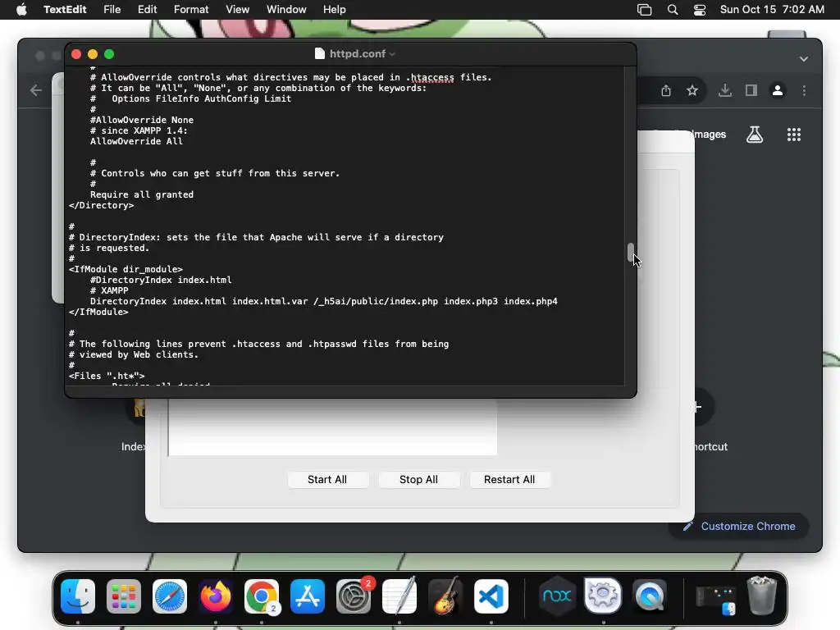Click the TextEdit vertical scrollbar thumb
Screen dimensions: 840x630
click(631, 253)
